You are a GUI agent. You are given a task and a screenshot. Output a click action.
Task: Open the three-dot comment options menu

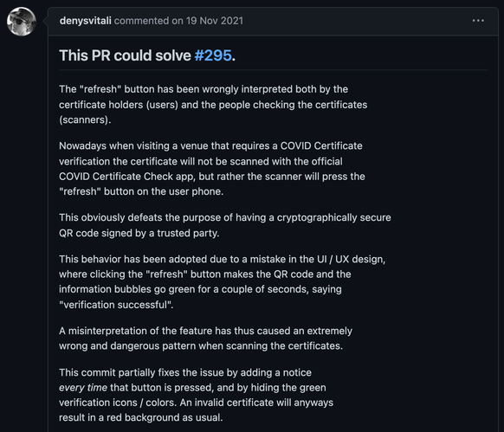click(478, 21)
